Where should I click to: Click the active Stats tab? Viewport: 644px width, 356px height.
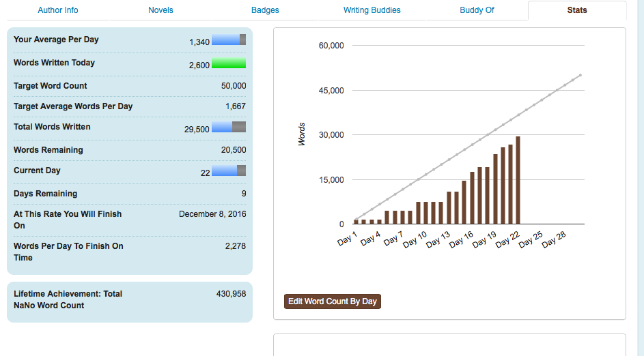point(576,10)
